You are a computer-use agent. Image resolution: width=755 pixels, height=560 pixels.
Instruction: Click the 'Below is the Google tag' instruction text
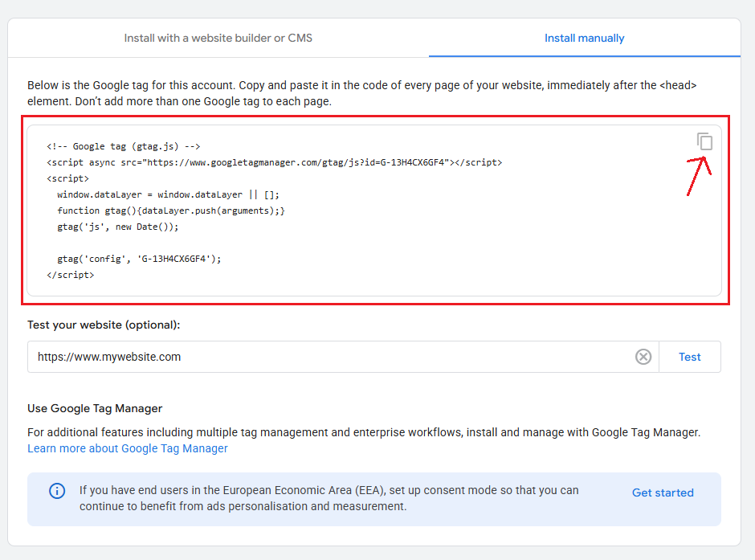pyautogui.click(x=362, y=93)
